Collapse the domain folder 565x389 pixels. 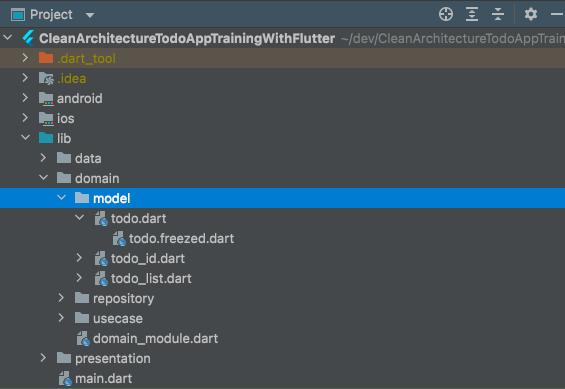point(43,178)
